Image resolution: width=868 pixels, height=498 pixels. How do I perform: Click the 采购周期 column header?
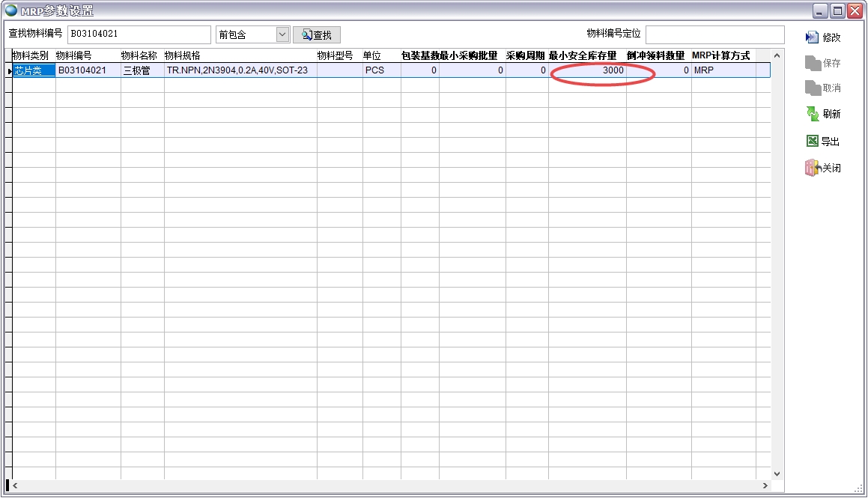click(x=525, y=55)
